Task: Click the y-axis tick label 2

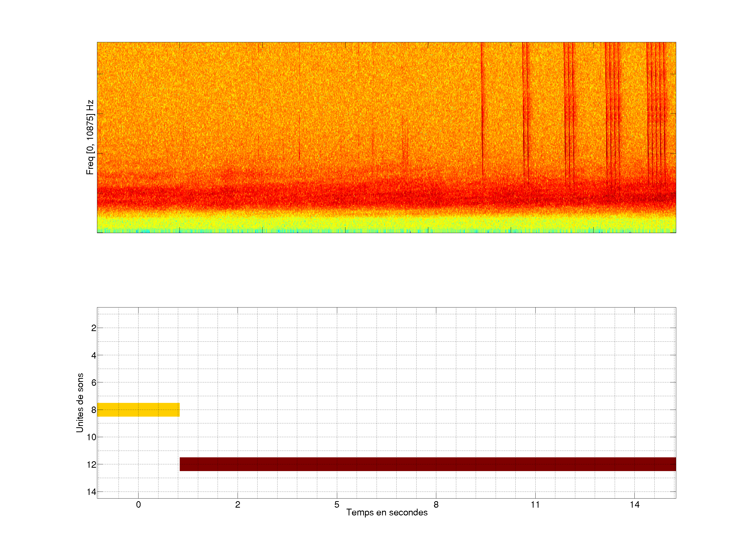Action: point(94,328)
